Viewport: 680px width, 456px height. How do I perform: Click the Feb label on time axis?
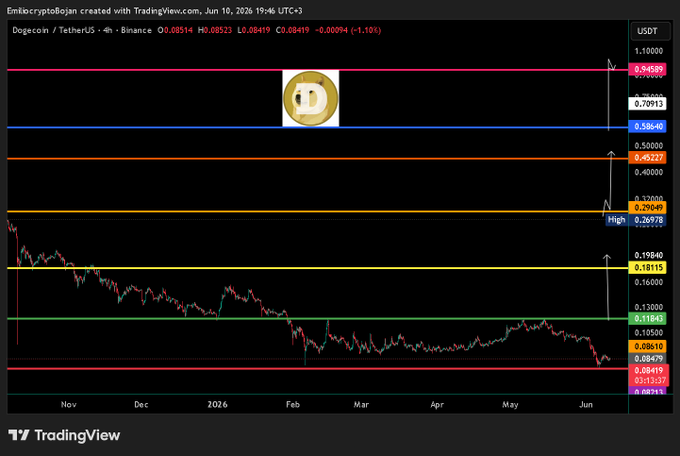(x=293, y=404)
